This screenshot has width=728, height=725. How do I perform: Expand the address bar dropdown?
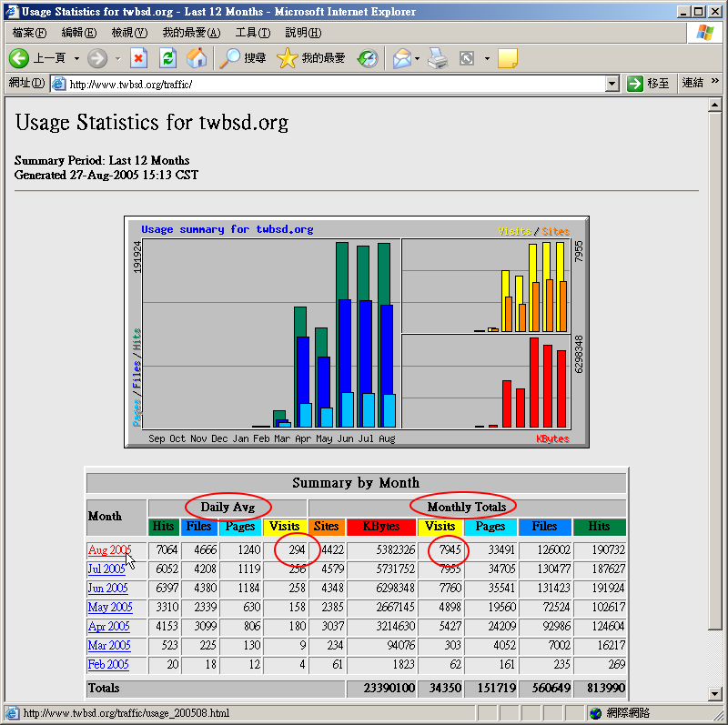[612, 84]
